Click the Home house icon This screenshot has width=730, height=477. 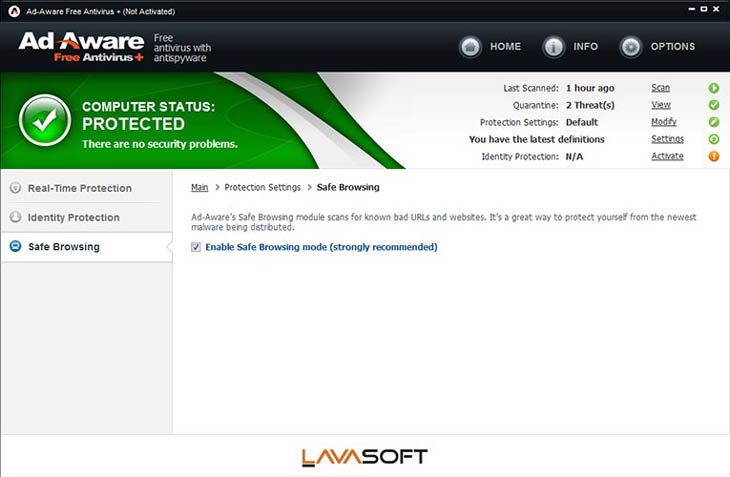(x=470, y=47)
